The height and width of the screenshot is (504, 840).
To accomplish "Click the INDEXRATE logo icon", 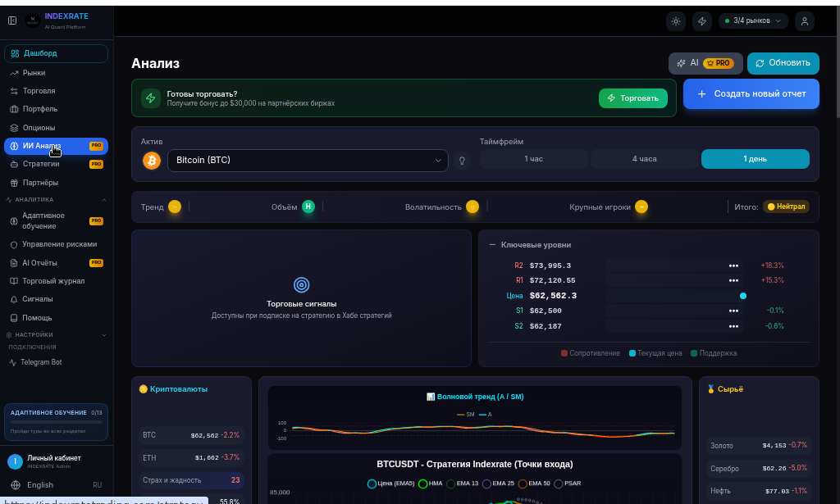I will click(33, 20).
